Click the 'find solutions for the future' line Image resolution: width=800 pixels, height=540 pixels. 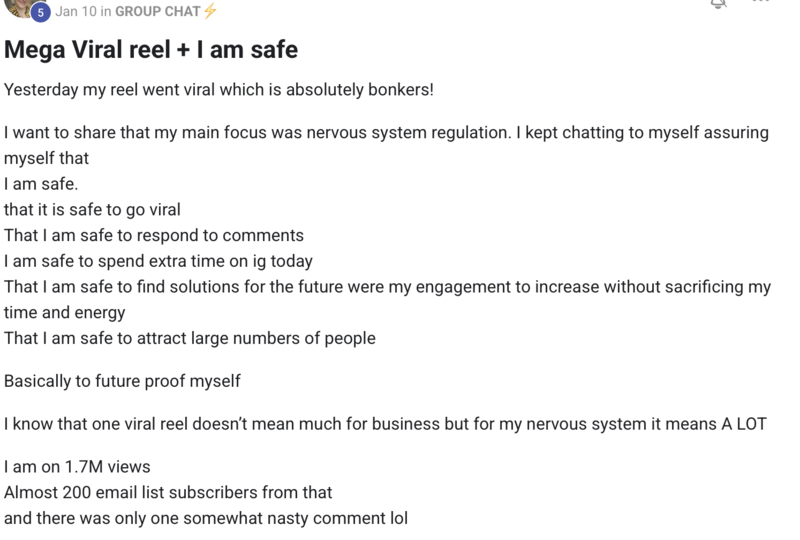coord(387,300)
